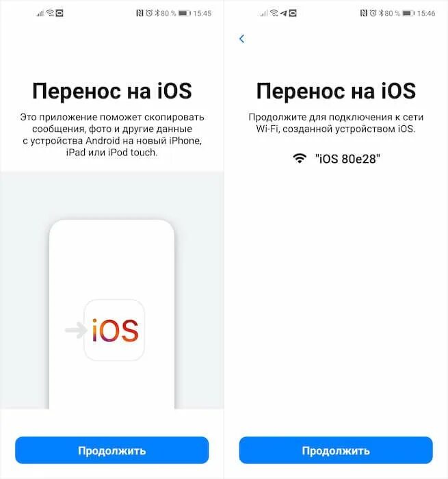Viewport: 448px width, 479px height.
Task: Tap the white phone illustration on the welcome screen
Action: (x=111, y=314)
